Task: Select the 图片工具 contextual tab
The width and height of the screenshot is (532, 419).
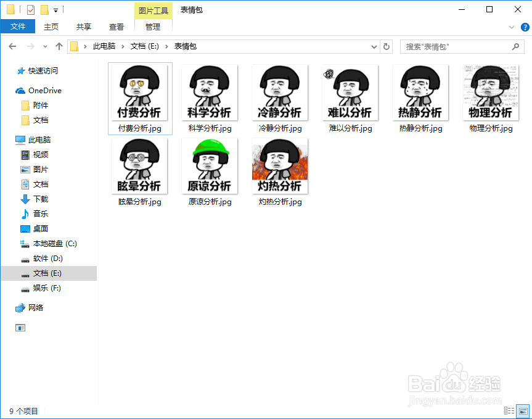Action: [x=153, y=11]
